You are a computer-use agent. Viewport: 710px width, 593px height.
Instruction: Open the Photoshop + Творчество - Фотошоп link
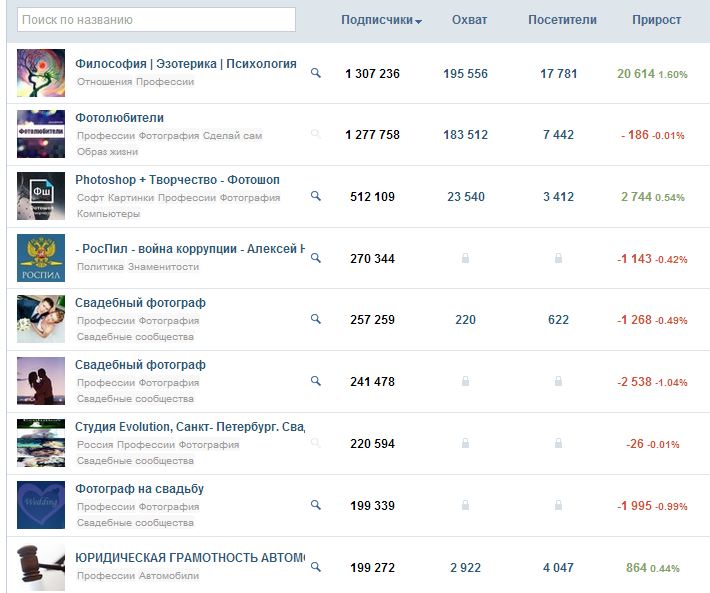click(177, 180)
